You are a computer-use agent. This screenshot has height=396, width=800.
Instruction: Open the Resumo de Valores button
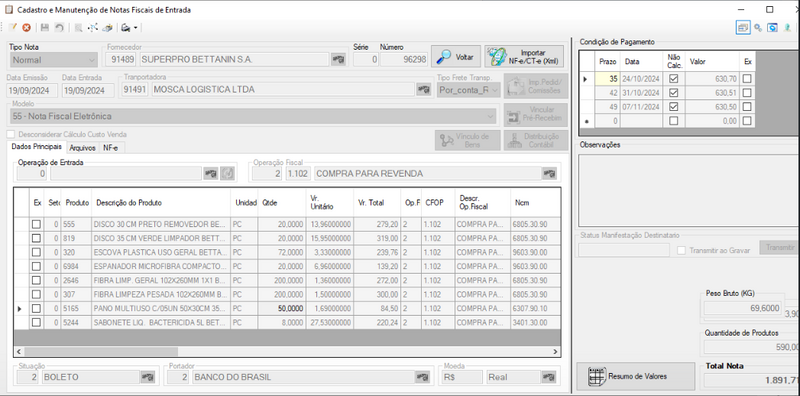tap(636, 376)
